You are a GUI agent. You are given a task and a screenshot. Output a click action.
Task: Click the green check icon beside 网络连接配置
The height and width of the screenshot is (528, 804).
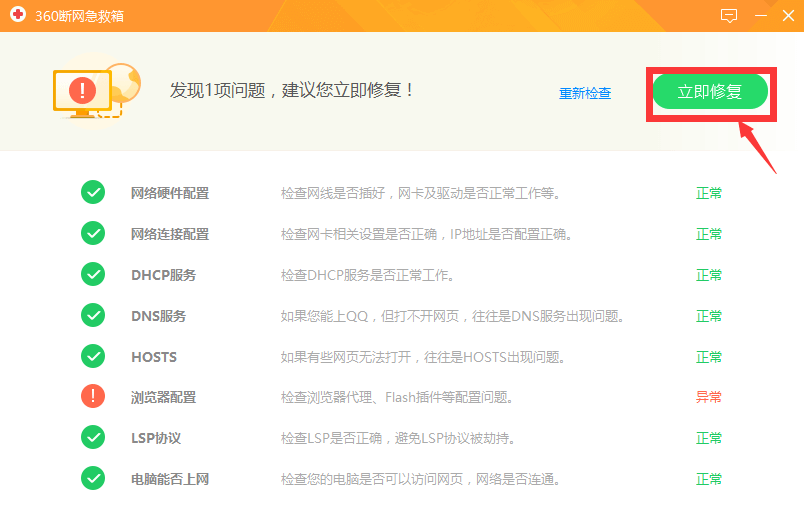(x=93, y=234)
